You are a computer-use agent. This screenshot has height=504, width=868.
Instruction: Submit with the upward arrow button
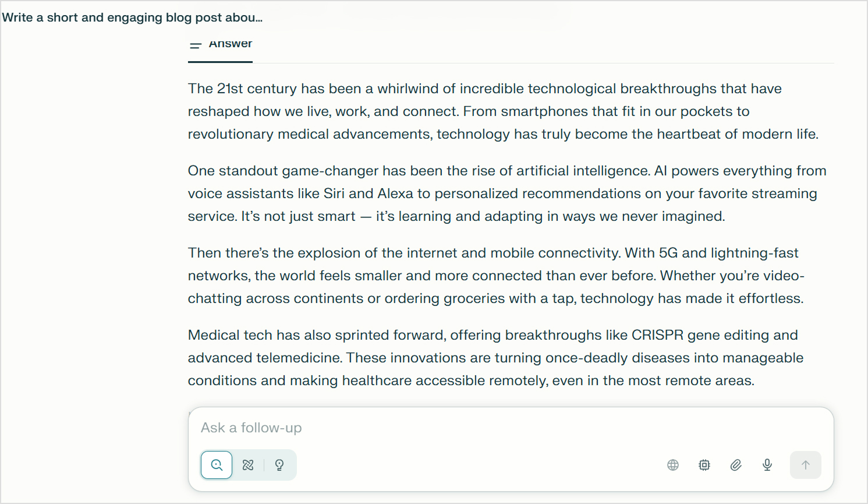(805, 465)
